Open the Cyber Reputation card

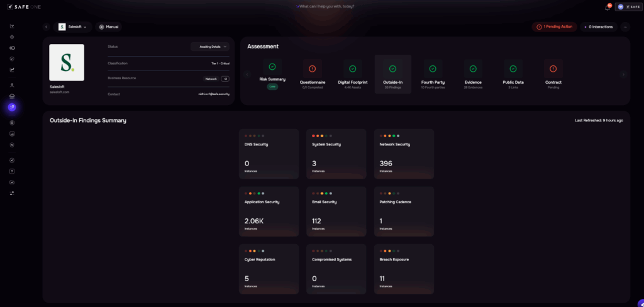[x=269, y=269]
